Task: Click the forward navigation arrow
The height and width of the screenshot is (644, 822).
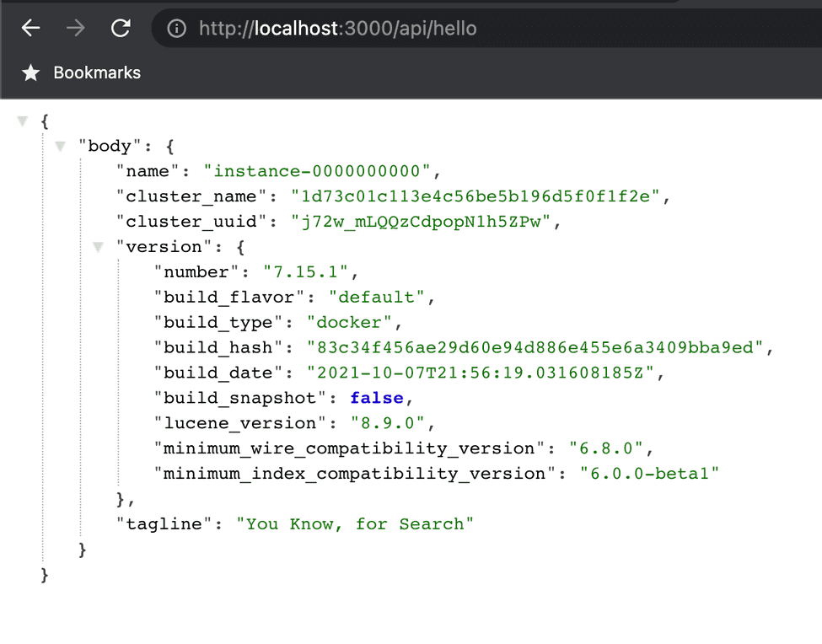Action: point(75,27)
